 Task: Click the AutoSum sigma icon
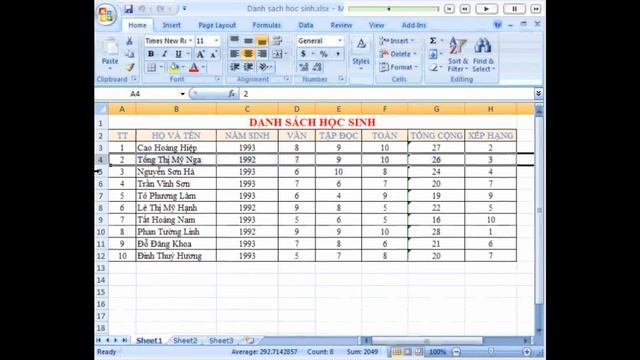(433, 40)
